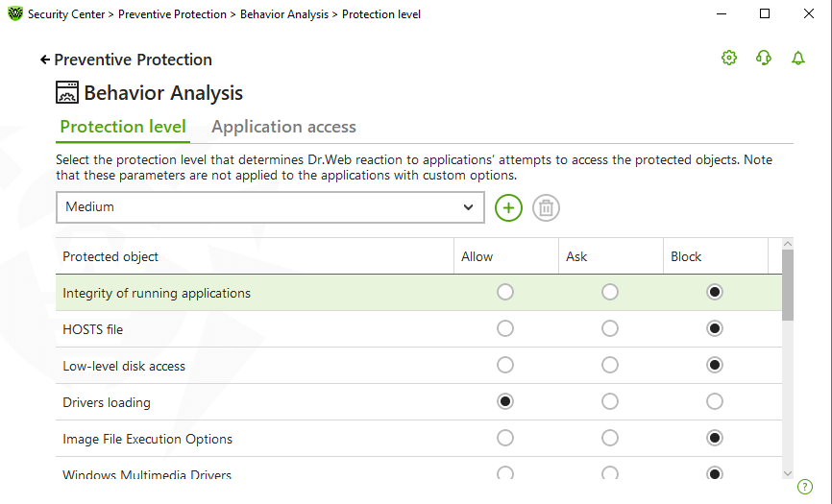832x504 pixels.
Task: Set Integrity of running applications to Allow
Action: (x=505, y=292)
